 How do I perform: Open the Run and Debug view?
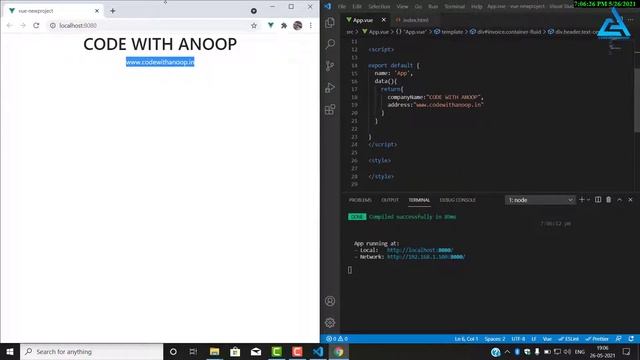pos(330,87)
